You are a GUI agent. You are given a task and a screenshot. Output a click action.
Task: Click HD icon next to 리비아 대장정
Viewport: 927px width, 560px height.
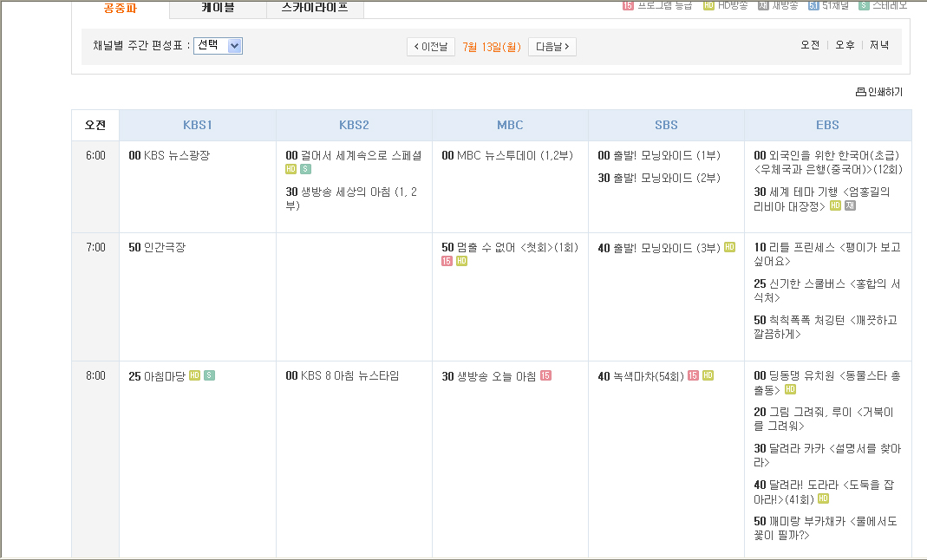pyautogui.click(x=835, y=205)
